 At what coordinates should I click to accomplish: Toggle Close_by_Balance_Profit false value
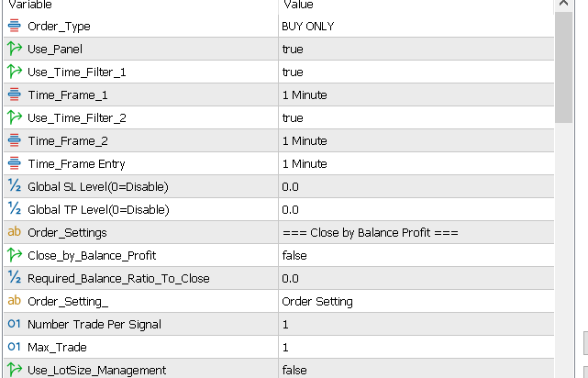coord(294,256)
